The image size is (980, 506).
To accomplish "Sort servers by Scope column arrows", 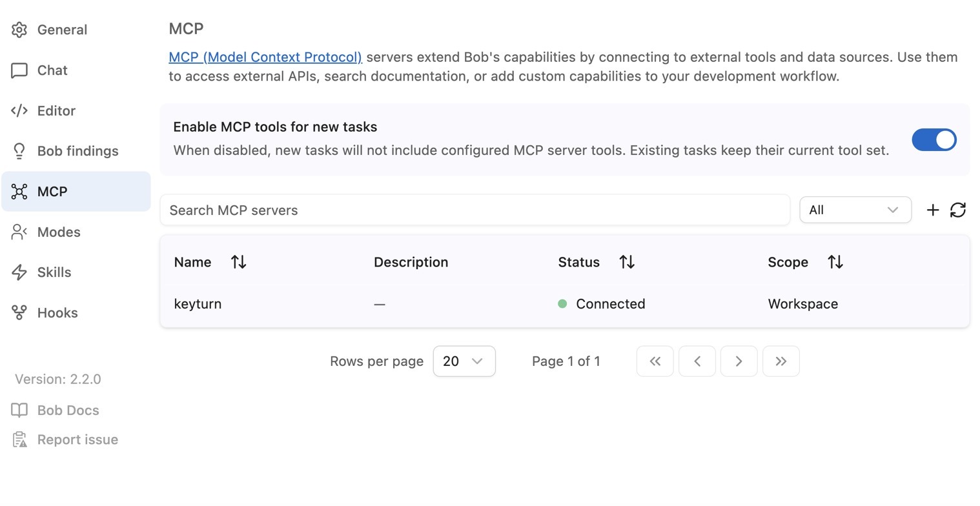I will point(835,262).
